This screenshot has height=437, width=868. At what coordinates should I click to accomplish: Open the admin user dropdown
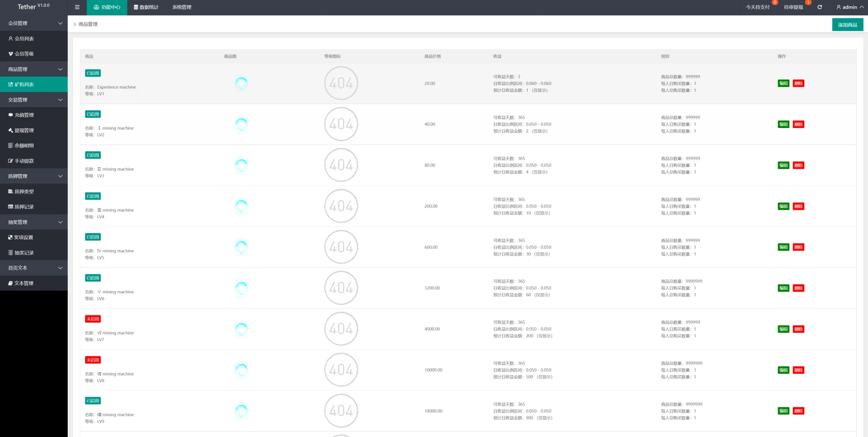click(850, 7)
